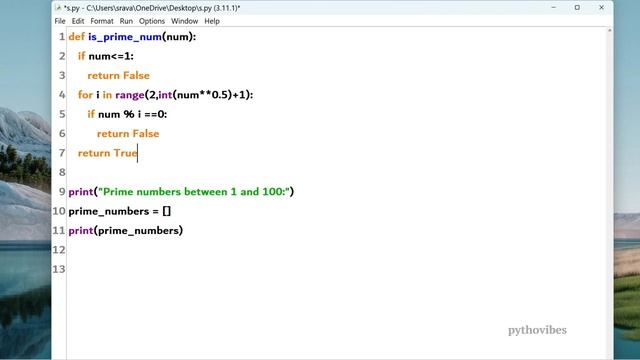Close the s.py editor window
This screenshot has width=640, height=360.
[601, 7]
